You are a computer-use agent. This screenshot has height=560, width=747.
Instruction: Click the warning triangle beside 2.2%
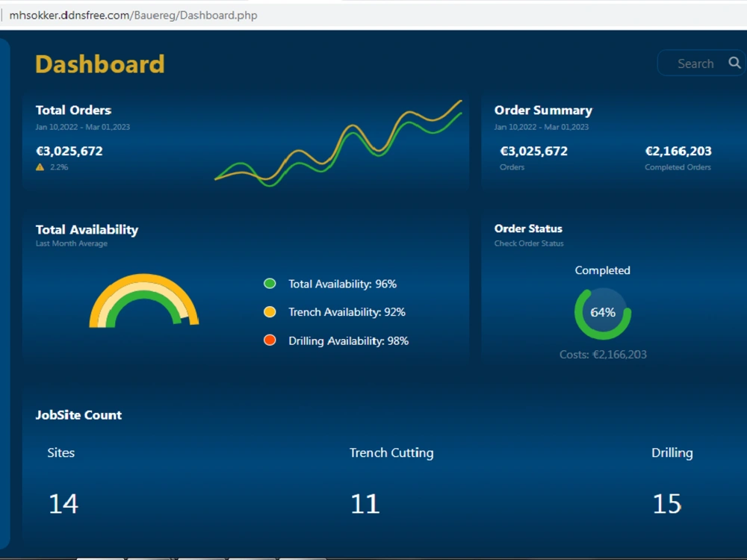tap(39, 167)
